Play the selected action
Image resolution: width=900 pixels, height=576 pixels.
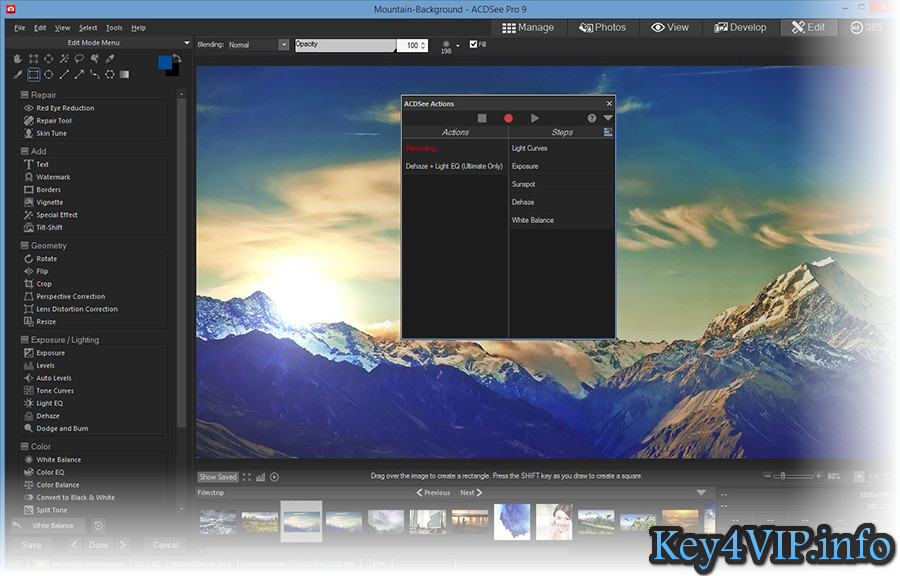(534, 118)
